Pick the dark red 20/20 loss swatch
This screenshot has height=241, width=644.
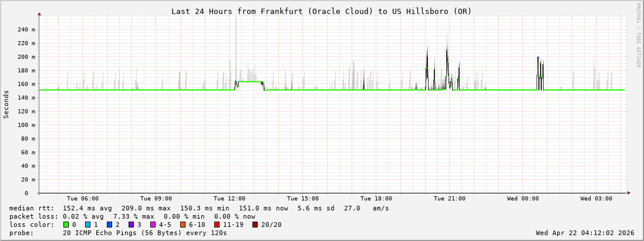[x=255, y=225]
